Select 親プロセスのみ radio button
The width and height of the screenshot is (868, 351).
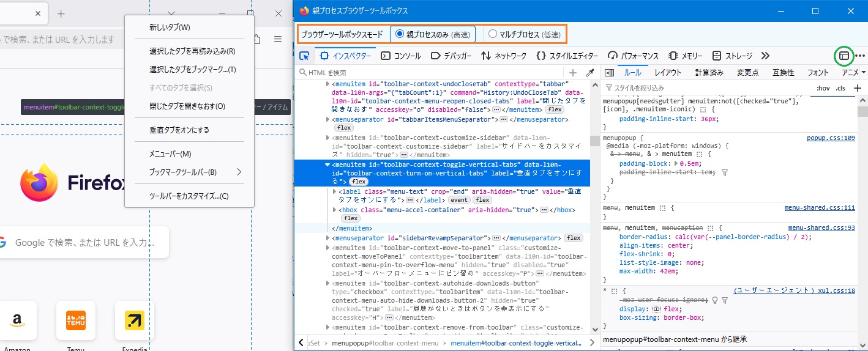(400, 34)
